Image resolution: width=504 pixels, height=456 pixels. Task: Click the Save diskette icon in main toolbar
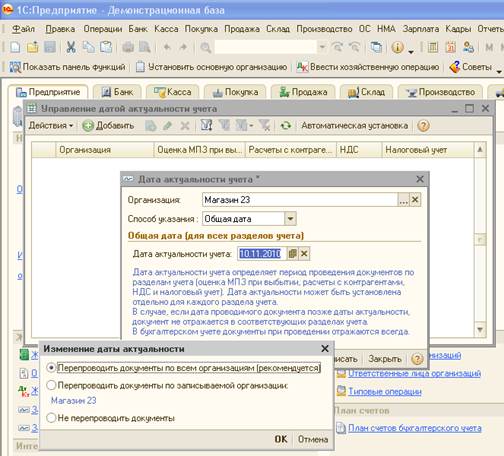[50, 47]
